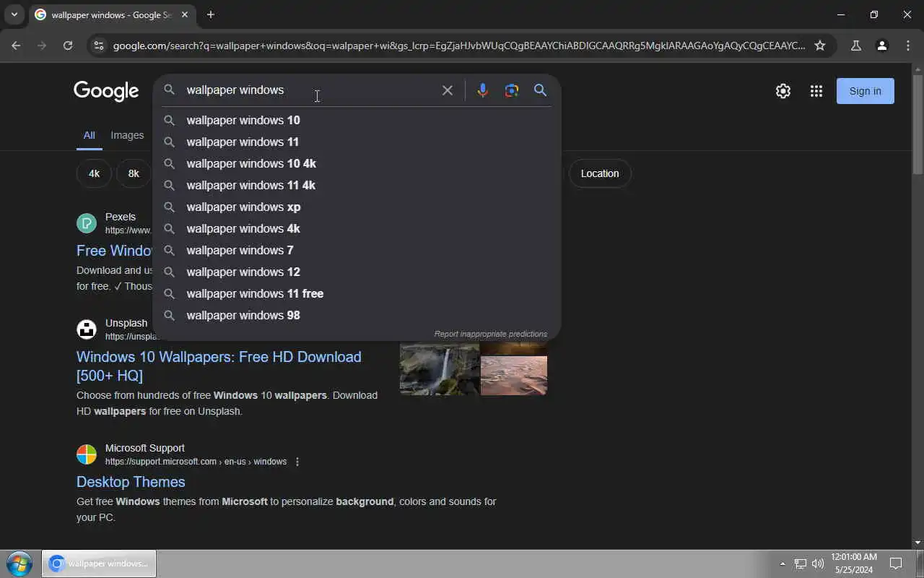Open Google quick settings gear

pyautogui.click(x=783, y=91)
